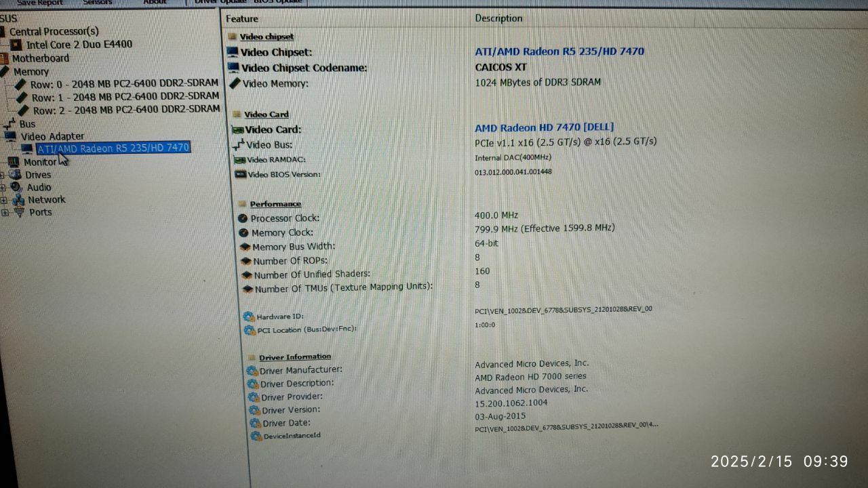Click the Video BIOS Version row icon
The width and height of the screenshot is (868, 488).
coord(240,174)
